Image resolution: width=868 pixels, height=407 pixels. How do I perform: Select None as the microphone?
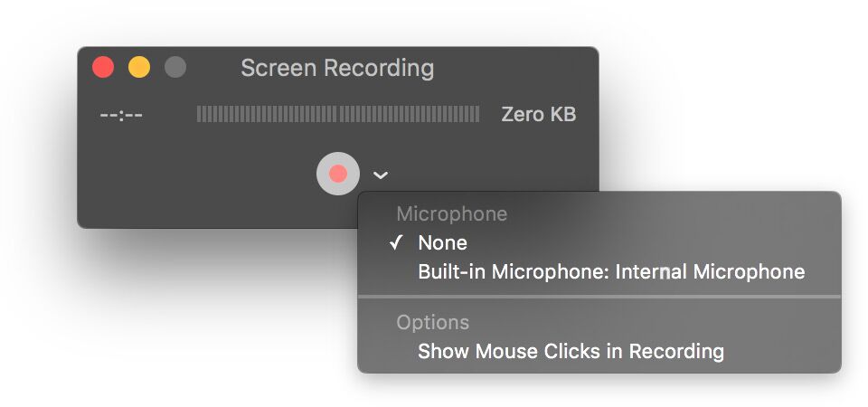coord(442,242)
